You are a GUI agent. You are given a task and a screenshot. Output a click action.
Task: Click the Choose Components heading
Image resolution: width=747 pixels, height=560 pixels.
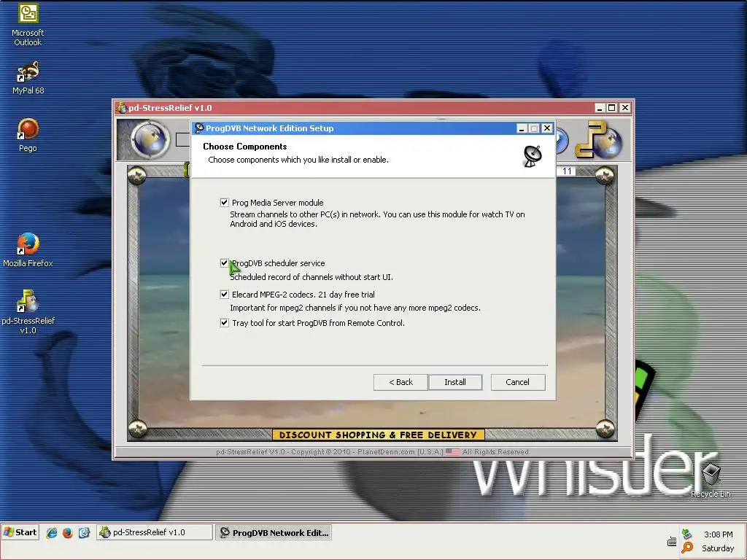coord(245,147)
